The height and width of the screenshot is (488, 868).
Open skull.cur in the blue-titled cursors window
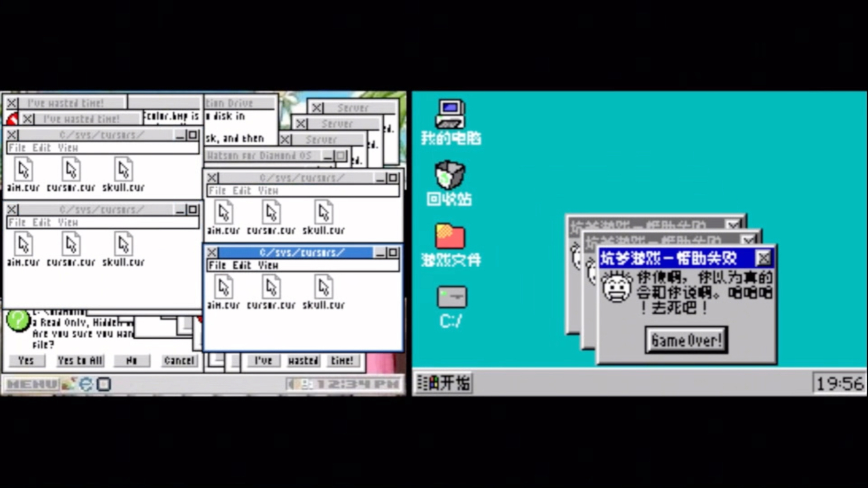(324, 293)
